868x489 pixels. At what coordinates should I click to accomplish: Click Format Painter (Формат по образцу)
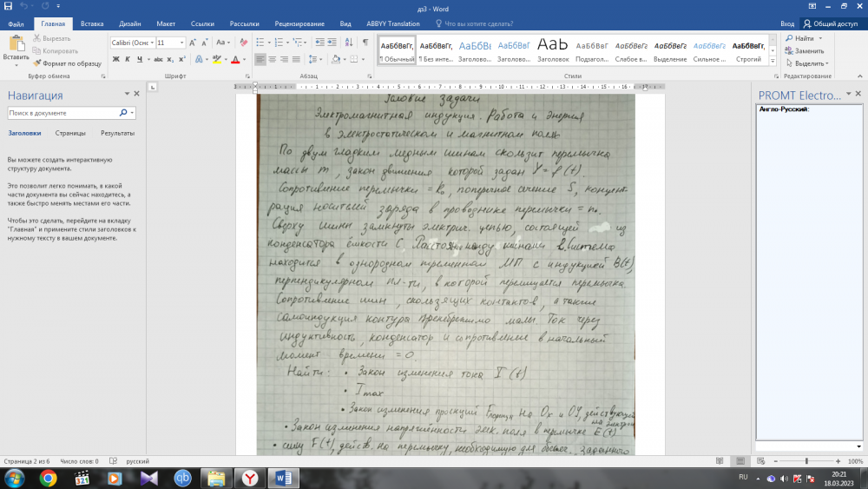tap(67, 63)
